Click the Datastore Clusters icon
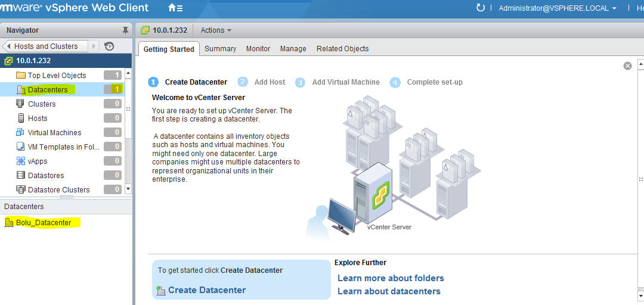 click(x=20, y=189)
